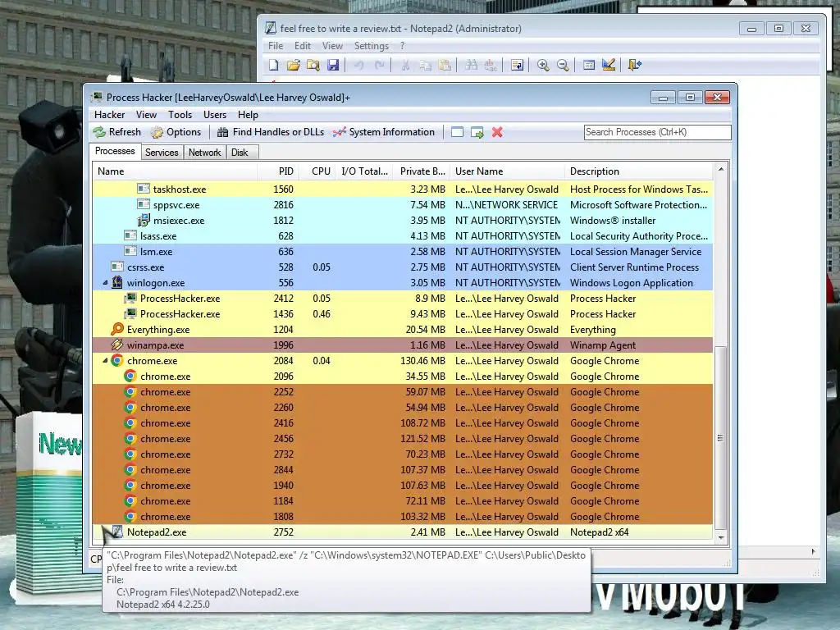Screen dimensions: 840x630
Task: Click the Select Scheme icon in Notepad2
Action: coord(589,66)
